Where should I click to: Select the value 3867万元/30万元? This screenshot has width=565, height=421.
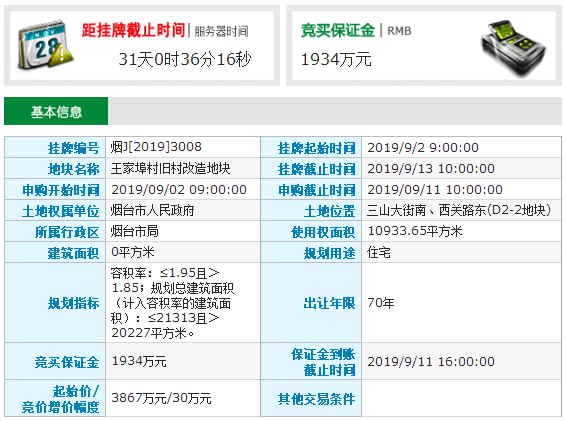(161, 398)
